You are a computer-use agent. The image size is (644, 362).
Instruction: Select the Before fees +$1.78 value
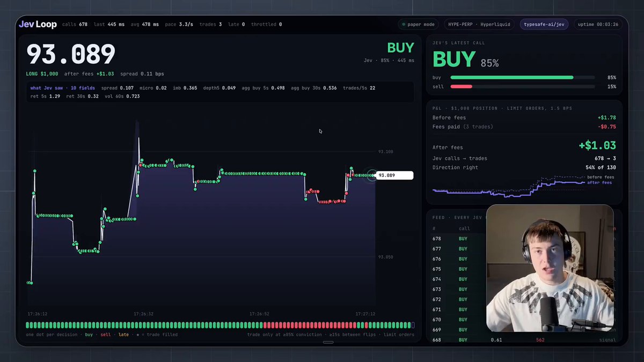tap(606, 117)
